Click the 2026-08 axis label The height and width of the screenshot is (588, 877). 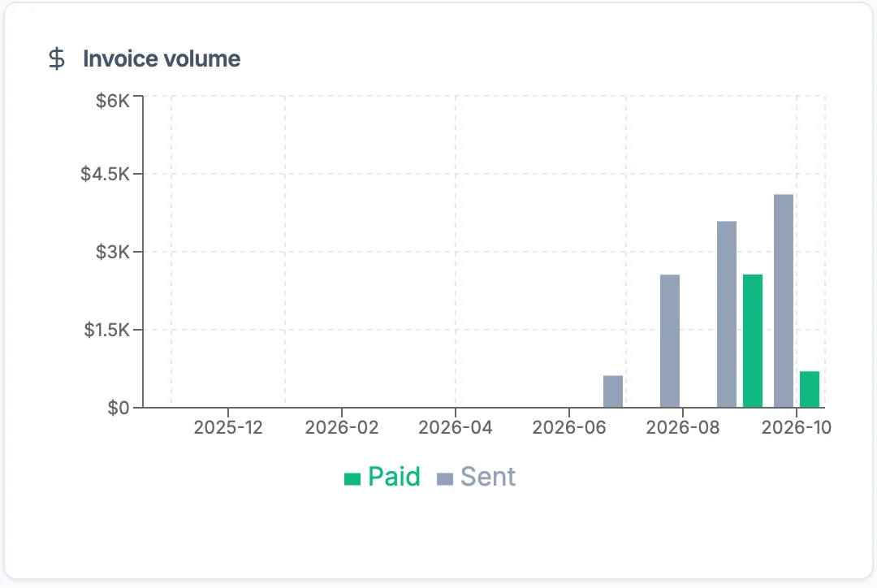[683, 427]
